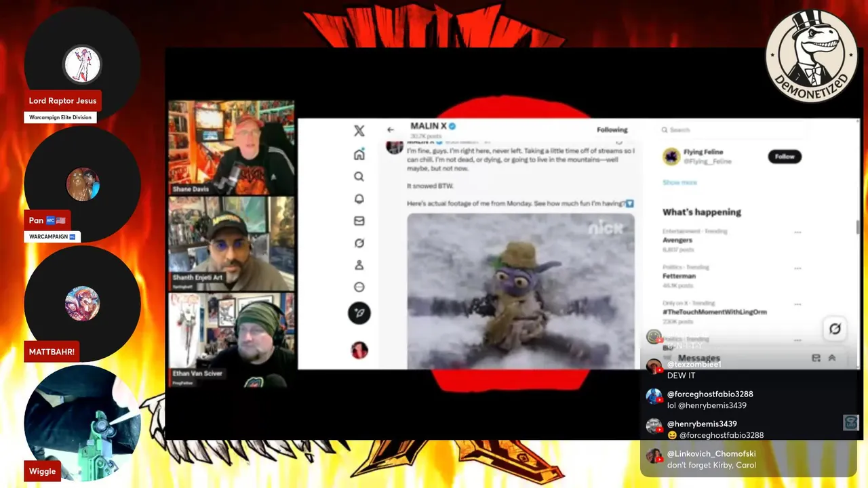Image resolution: width=868 pixels, height=488 pixels.
Task: Select Shanth Enjeti Art webcam feed
Action: coord(231,244)
